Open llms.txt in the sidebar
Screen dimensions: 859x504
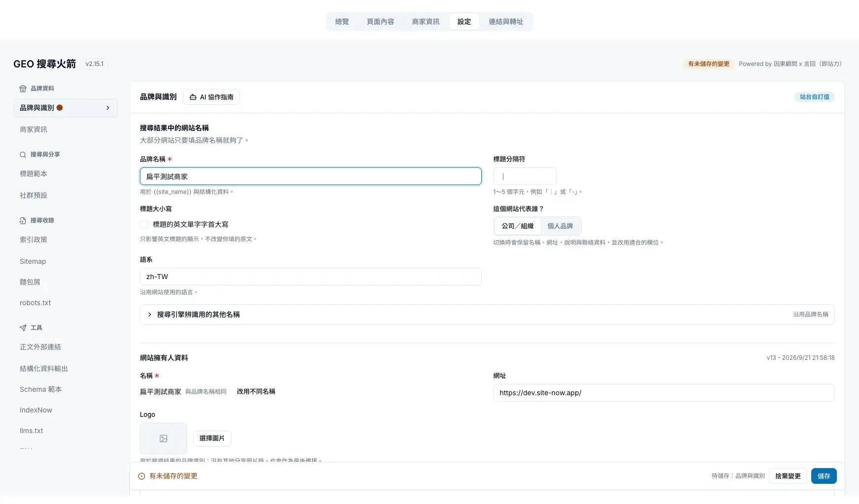click(x=66, y=431)
